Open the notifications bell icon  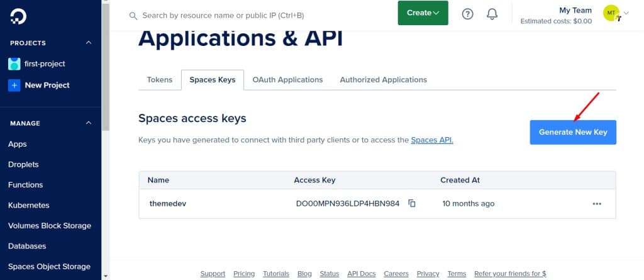[492, 14]
